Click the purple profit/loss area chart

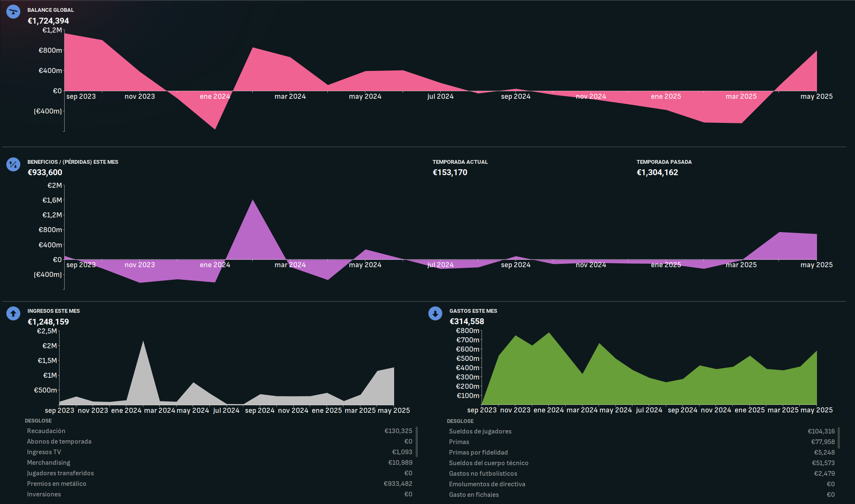441,241
